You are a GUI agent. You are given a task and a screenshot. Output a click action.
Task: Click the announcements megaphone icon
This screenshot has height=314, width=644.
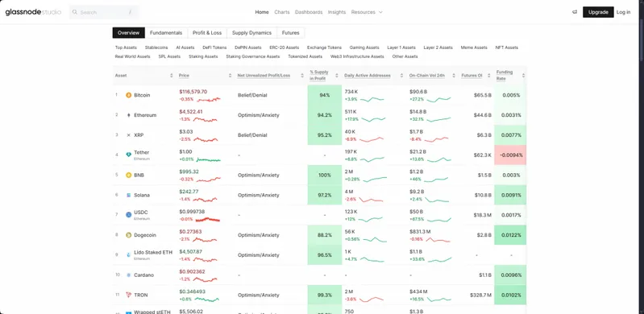click(x=574, y=12)
